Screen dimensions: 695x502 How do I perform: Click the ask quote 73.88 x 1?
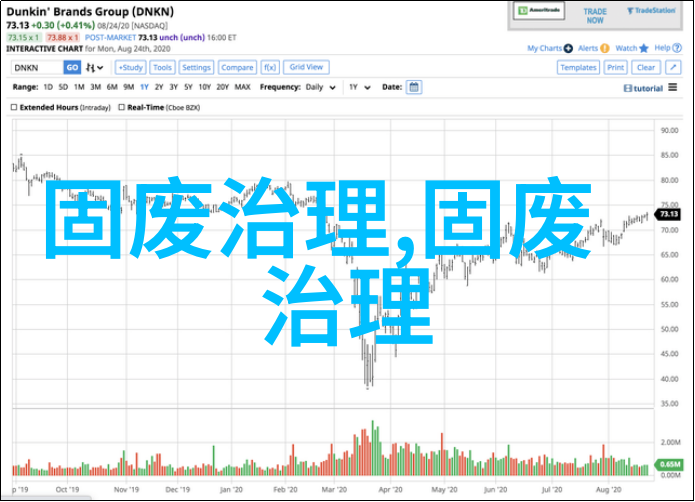point(63,38)
